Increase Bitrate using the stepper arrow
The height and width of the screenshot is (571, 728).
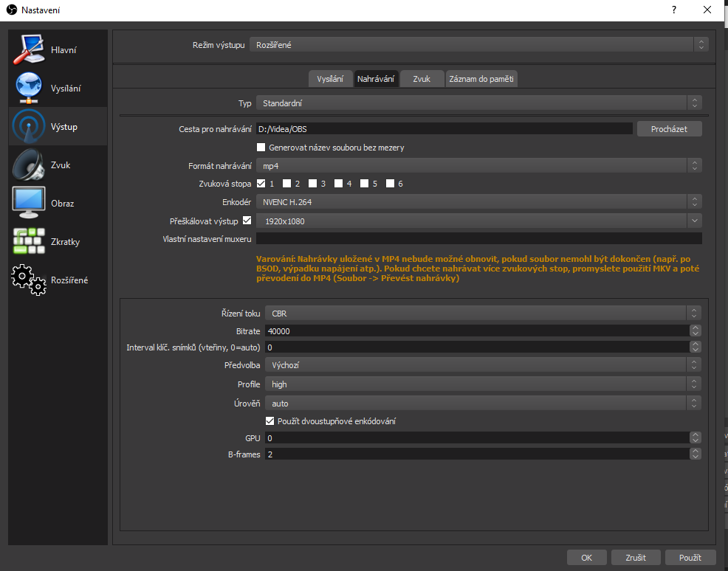(x=695, y=328)
